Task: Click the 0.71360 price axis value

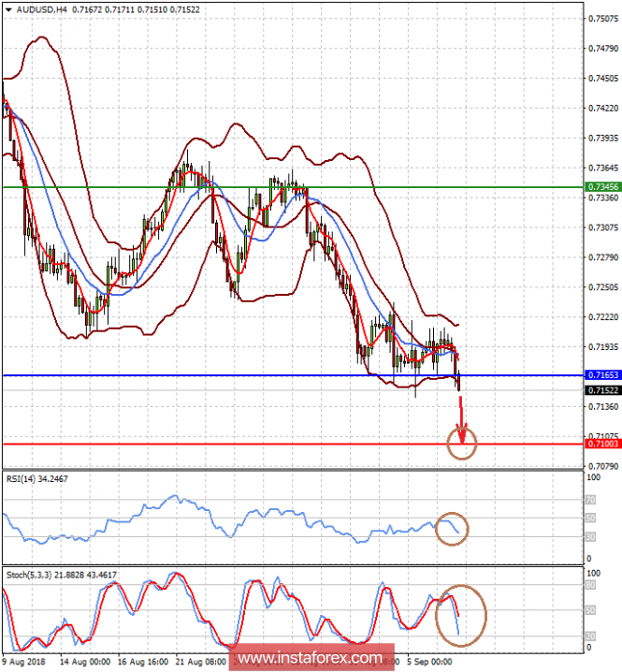Action: pos(603,406)
